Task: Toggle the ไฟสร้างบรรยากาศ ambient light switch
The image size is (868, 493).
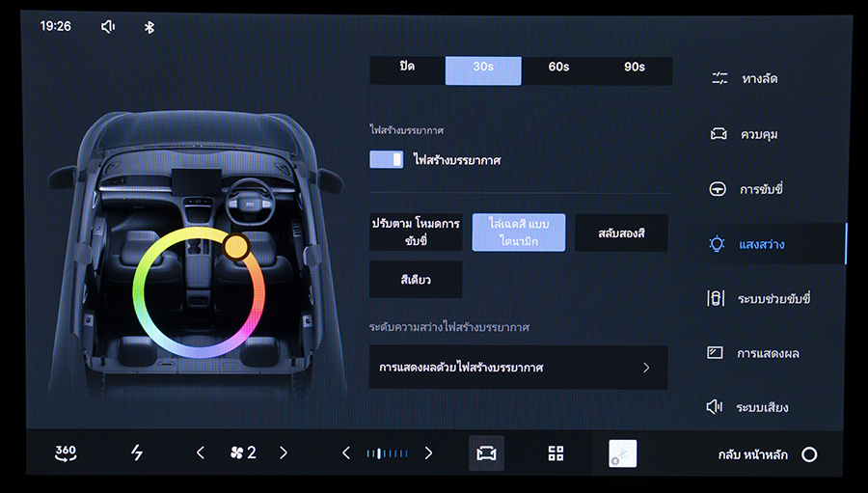Action: [386, 160]
